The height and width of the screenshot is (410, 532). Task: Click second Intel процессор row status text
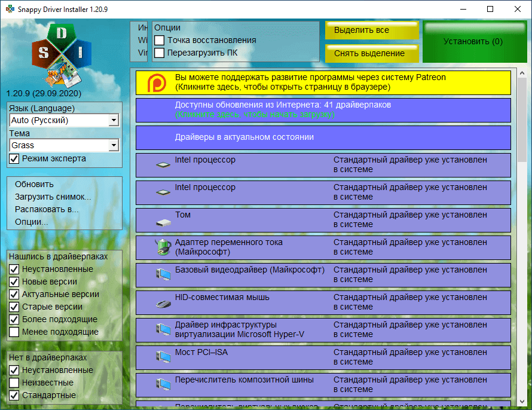[410, 192]
